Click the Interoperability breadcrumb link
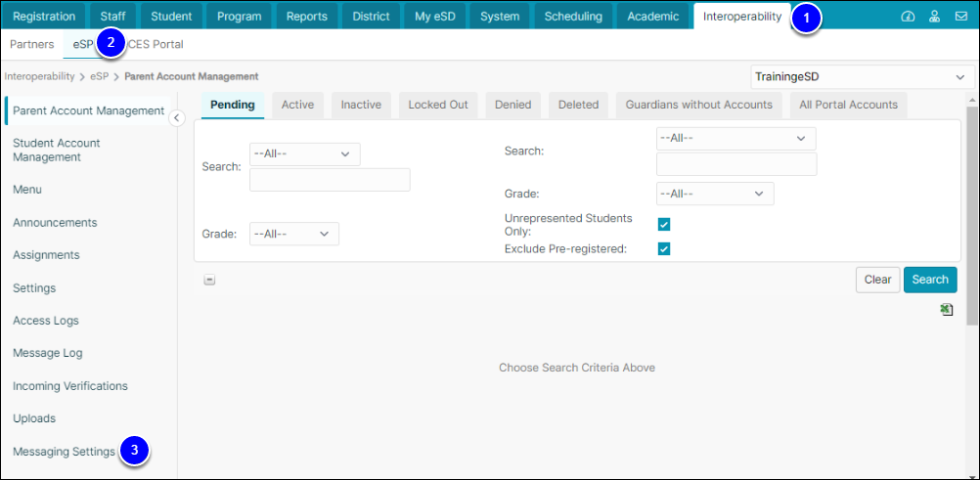 pyautogui.click(x=39, y=76)
